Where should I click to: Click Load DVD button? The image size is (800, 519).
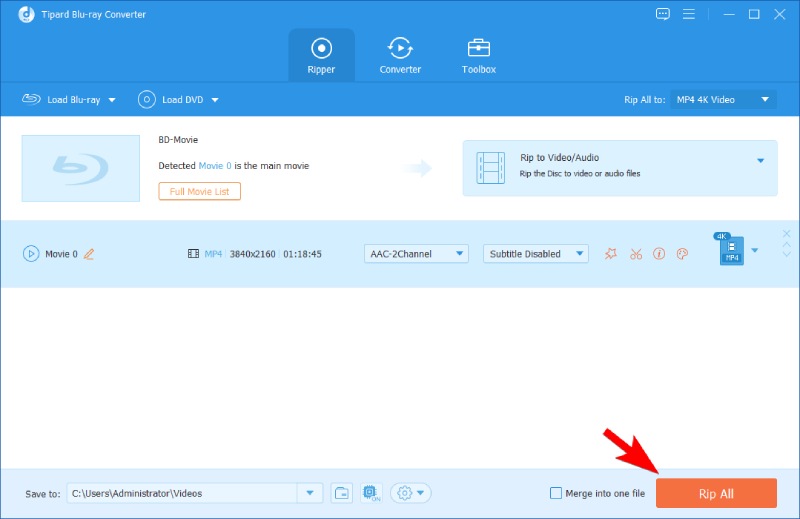[x=171, y=100]
